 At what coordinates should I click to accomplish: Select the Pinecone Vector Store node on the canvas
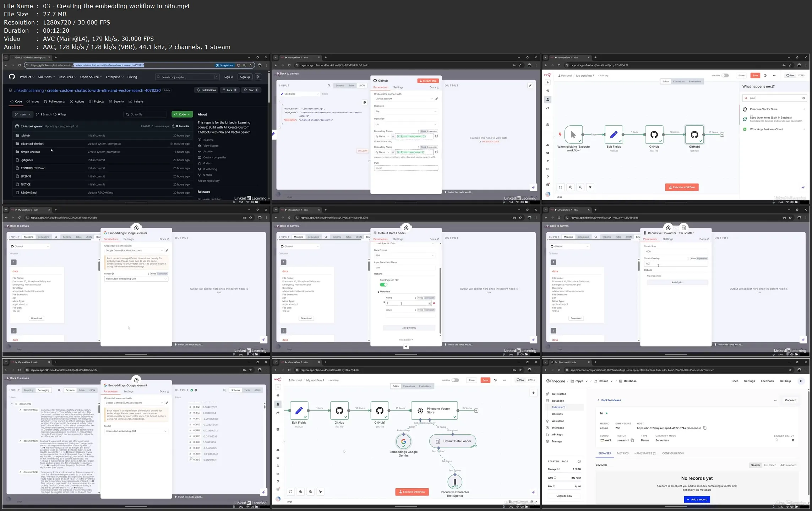tap(434, 411)
